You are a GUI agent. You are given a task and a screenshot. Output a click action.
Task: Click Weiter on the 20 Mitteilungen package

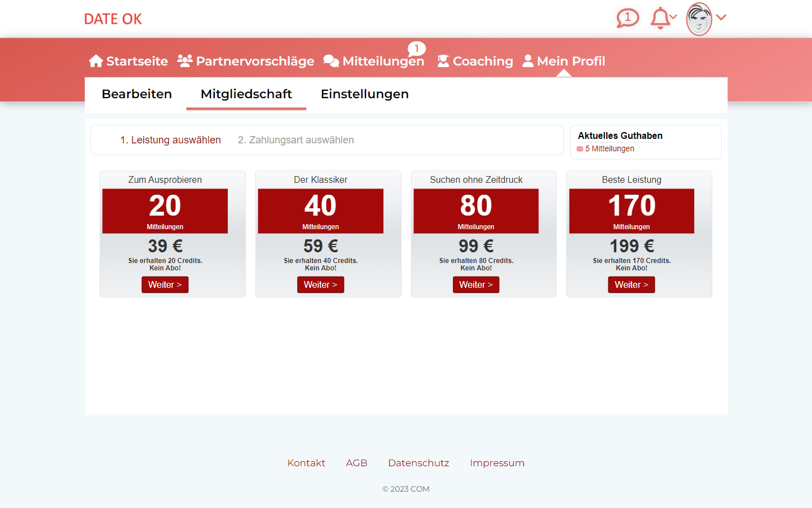165,284
